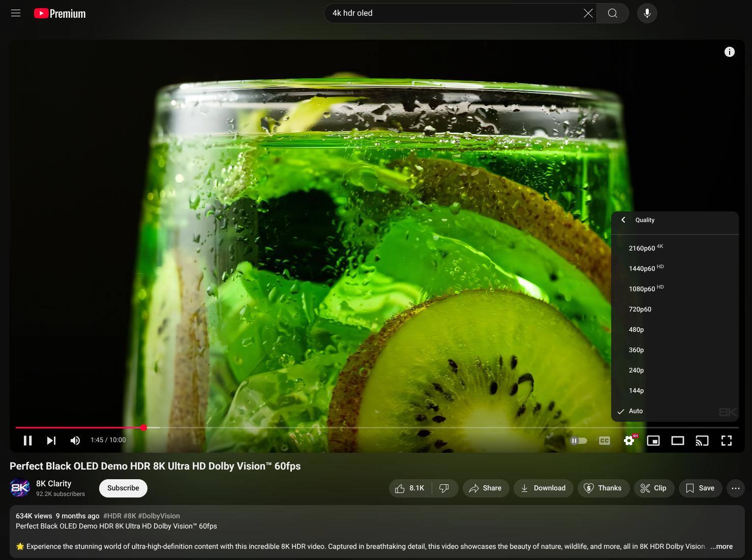Skip to the next video
752x560 pixels.
[x=51, y=441]
